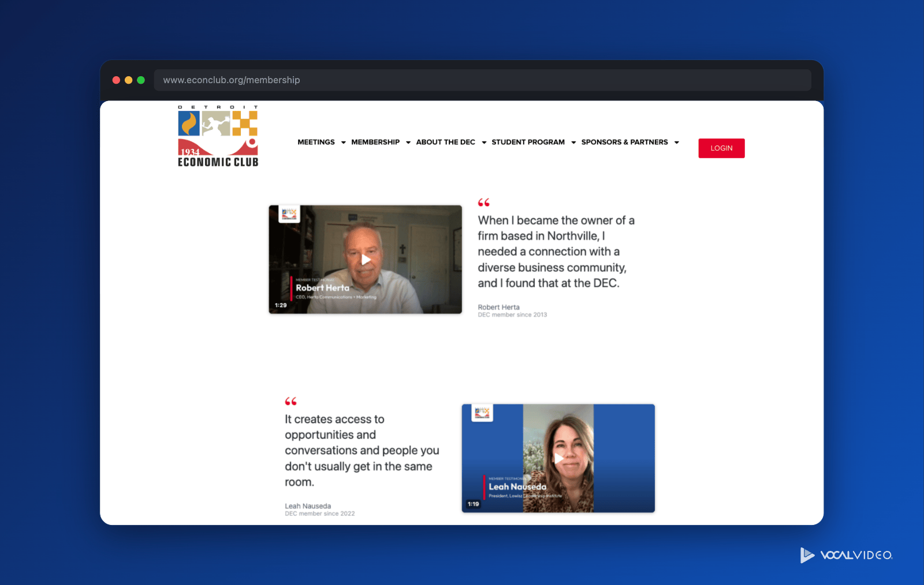Click the red quotation mark above Nauseda quote
This screenshot has height=585, width=924.
(291, 401)
